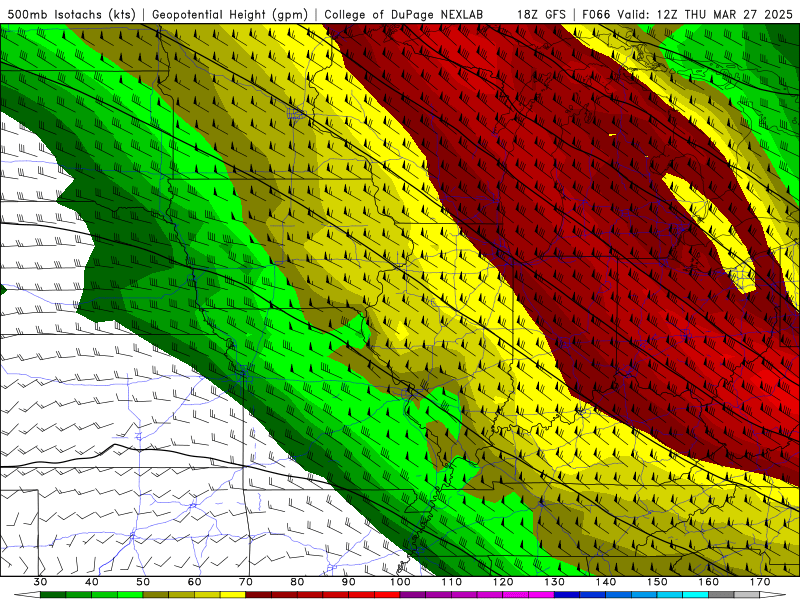Click the bright yellow swatch just left of 70
This screenshot has height=600, width=800.
coord(233,595)
